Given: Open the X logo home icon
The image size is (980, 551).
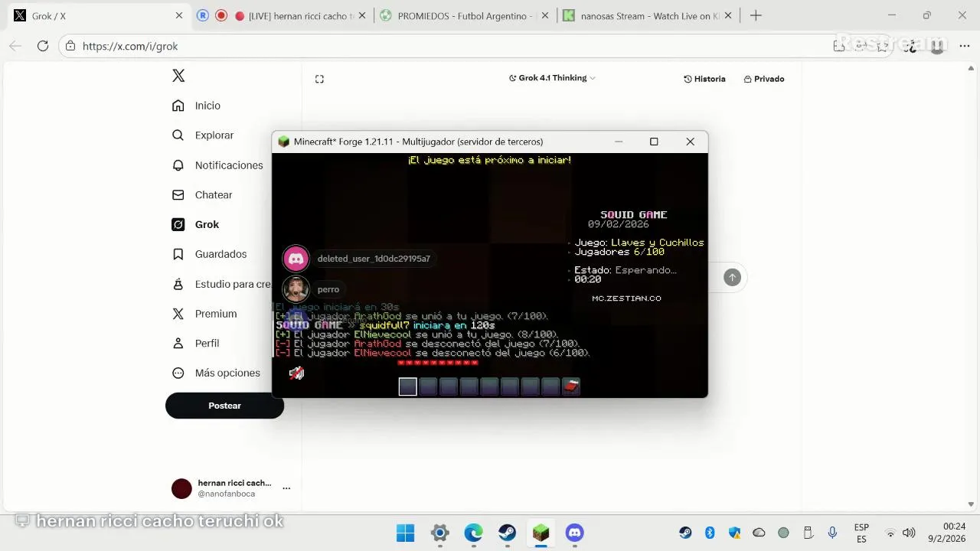Looking at the screenshot, I should pyautogui.click(x=178, y=76).
